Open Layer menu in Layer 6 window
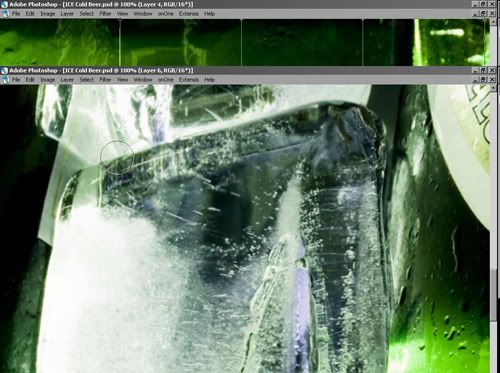The height and width of the screenshot is (373, 500). pyautogui.click(x=67, y=80)
